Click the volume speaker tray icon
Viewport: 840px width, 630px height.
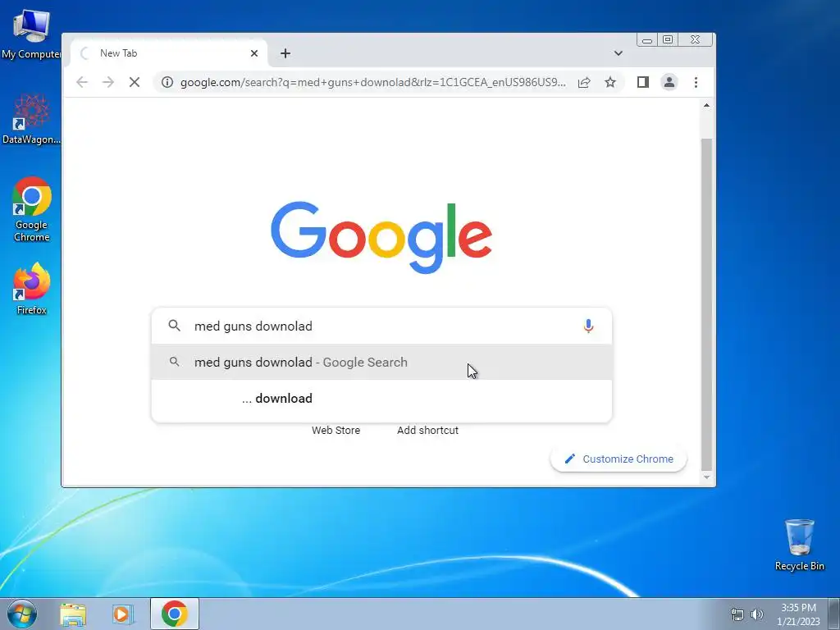756,614
